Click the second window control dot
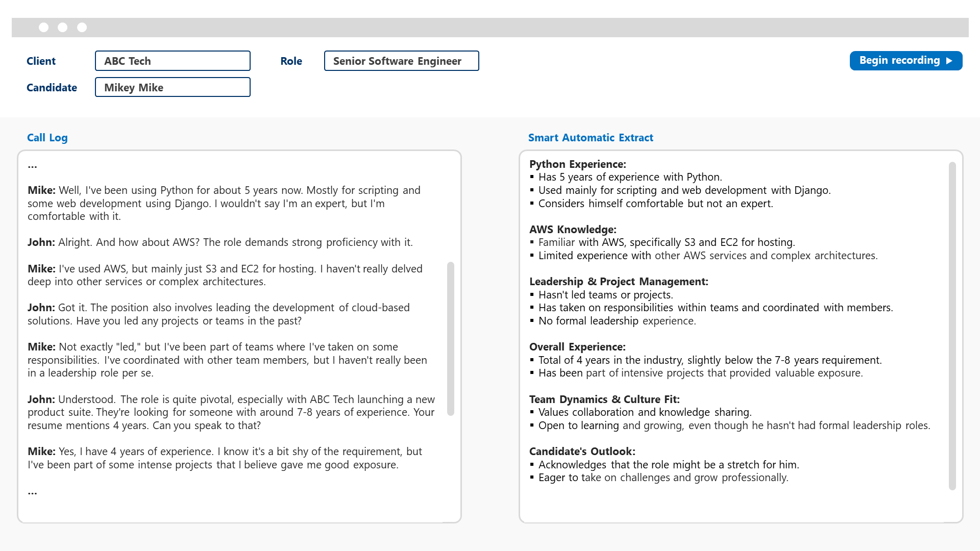This screenshot has width=980, height=551. click(63, 28)
